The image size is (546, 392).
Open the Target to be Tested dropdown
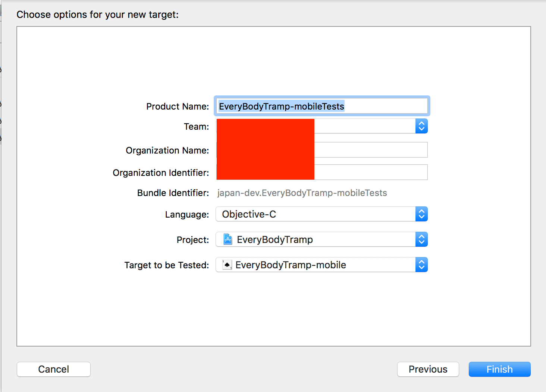pos(321,265)
